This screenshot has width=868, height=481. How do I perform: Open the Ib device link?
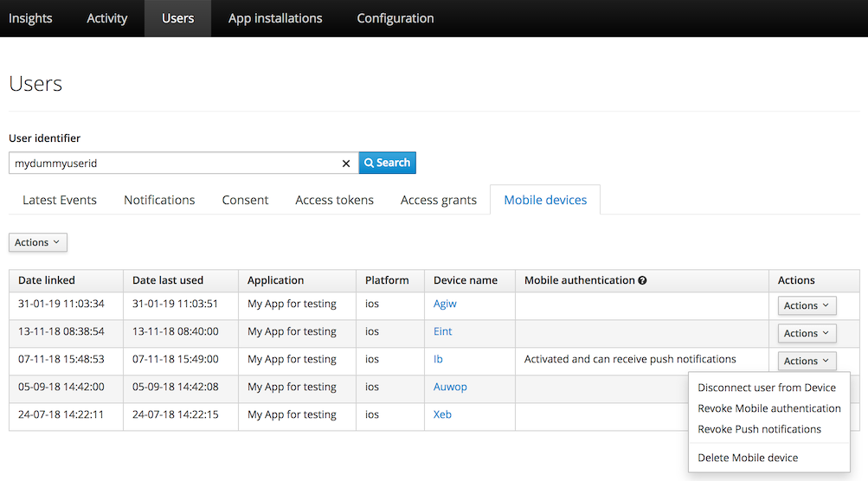[x=438, y=359]
